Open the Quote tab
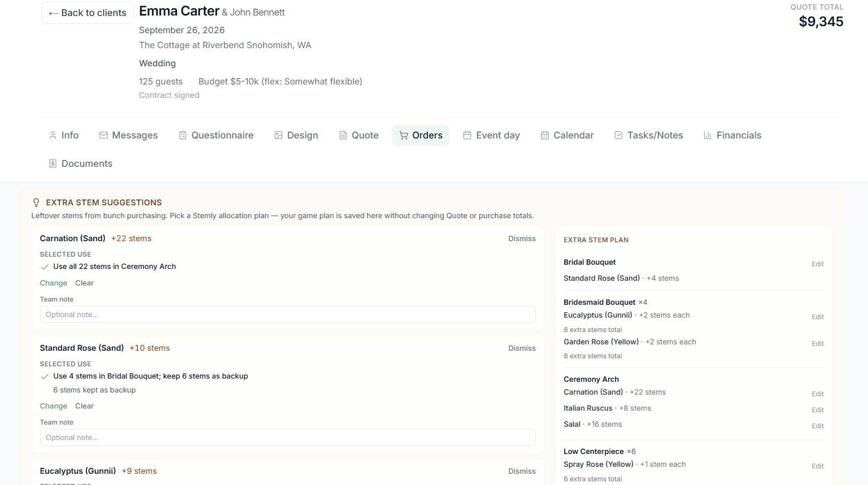This screenshot has height=485, width=868. point(359,135)
